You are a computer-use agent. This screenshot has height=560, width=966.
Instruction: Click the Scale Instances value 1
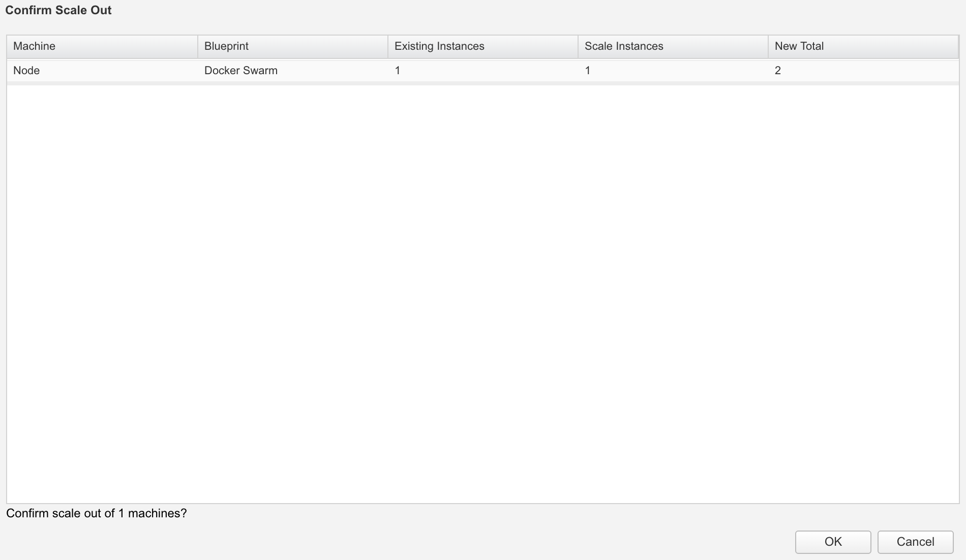pyautogui.click(x=588, y=71)
